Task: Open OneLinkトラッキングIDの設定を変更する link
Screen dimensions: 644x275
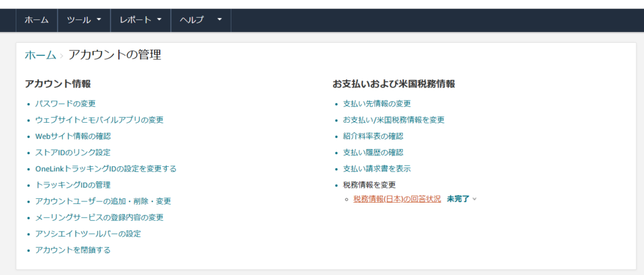Action: [106, 169]
